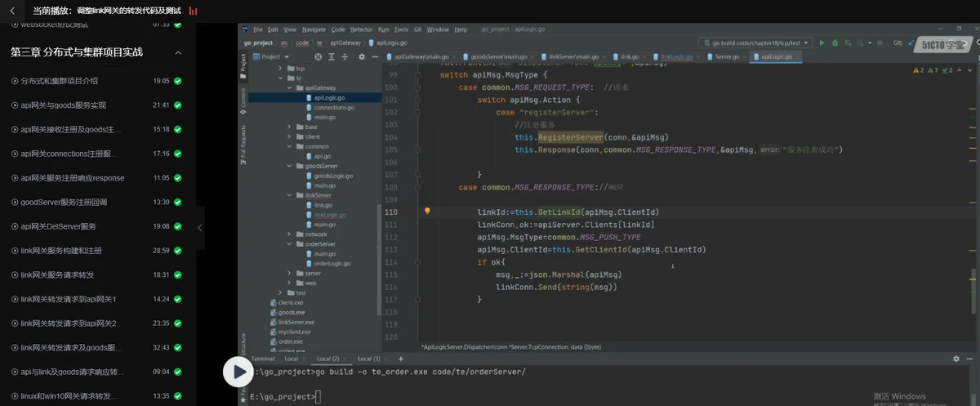Open the File menu
This screenshot has height=406, width=980.
point(258,29)
